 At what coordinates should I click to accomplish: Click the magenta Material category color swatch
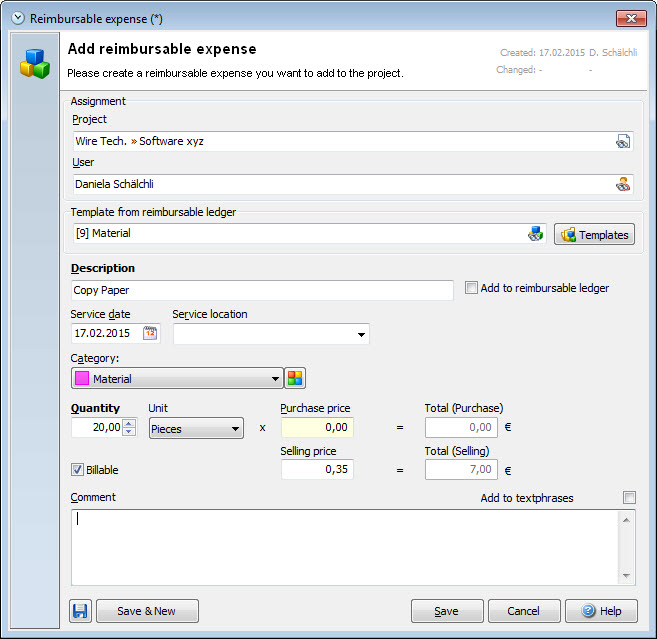(82, 378)
